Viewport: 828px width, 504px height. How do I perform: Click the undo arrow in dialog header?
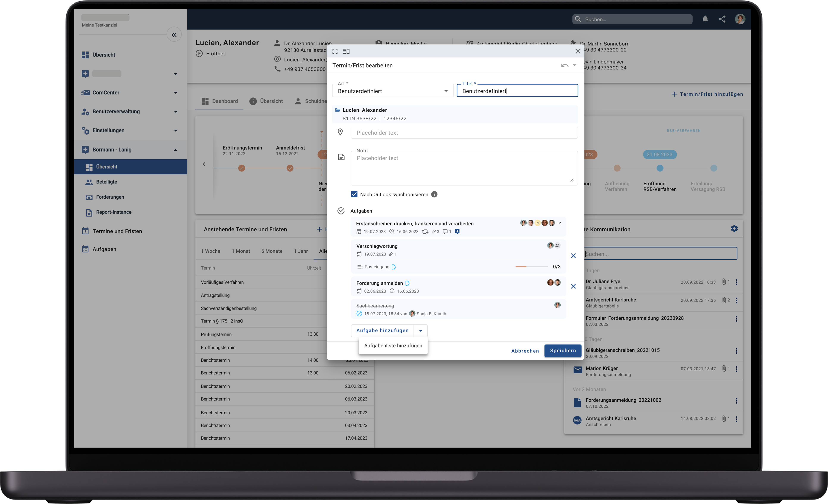(565, 66)
